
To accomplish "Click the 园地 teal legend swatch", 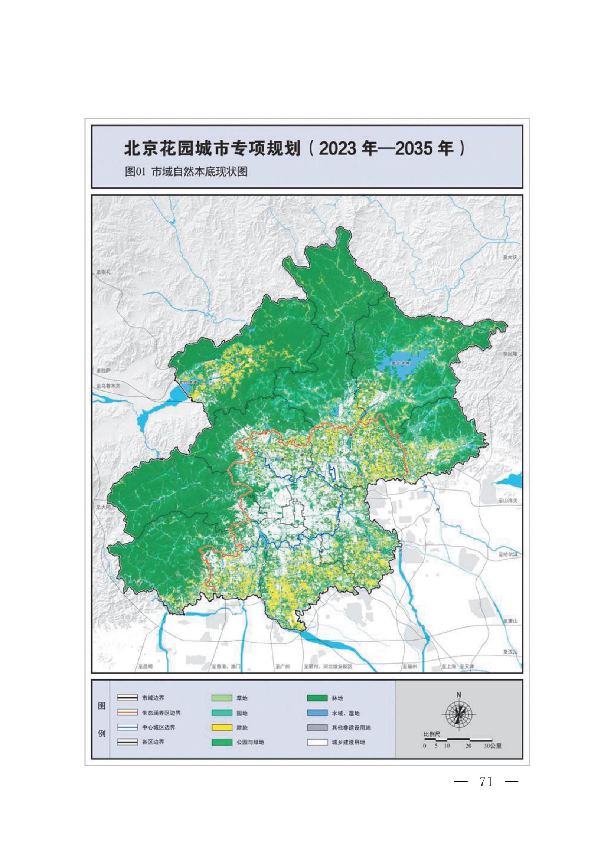I will coord(222,713).
